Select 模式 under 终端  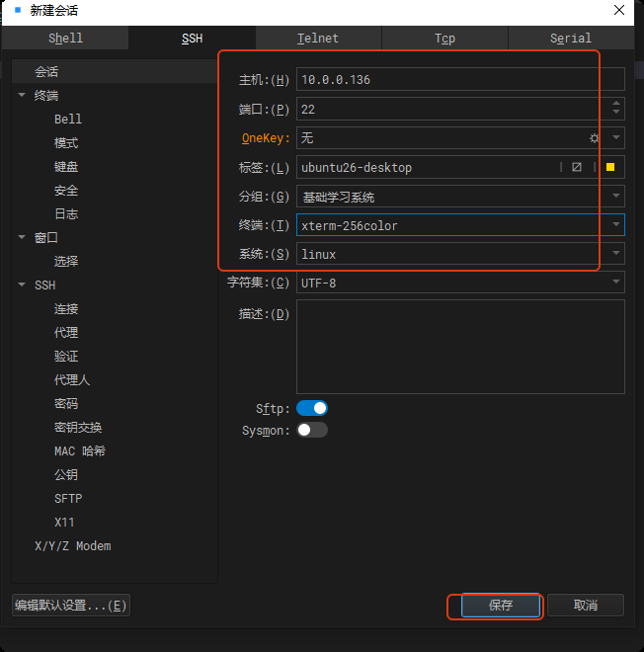click(x=66, y=142)
